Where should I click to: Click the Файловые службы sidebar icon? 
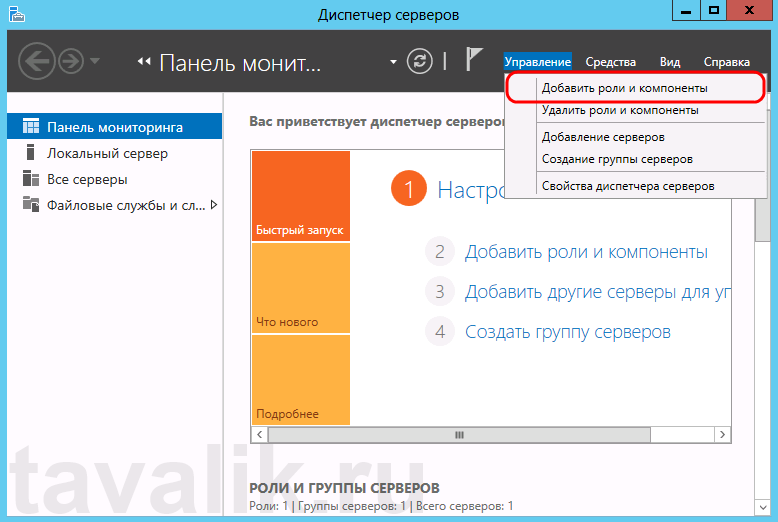coord(30,206)
